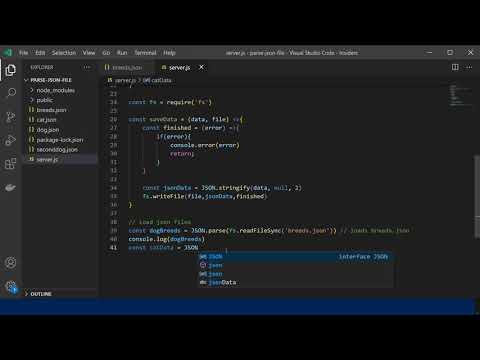Select second json autocomplete suggestion

click(x=296, y=265)
